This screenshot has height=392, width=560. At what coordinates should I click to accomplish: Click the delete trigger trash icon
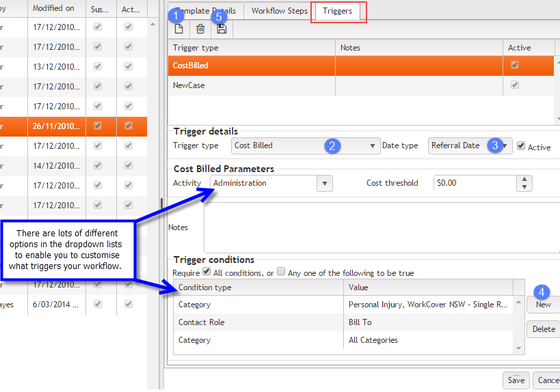[x=200, y=29]
